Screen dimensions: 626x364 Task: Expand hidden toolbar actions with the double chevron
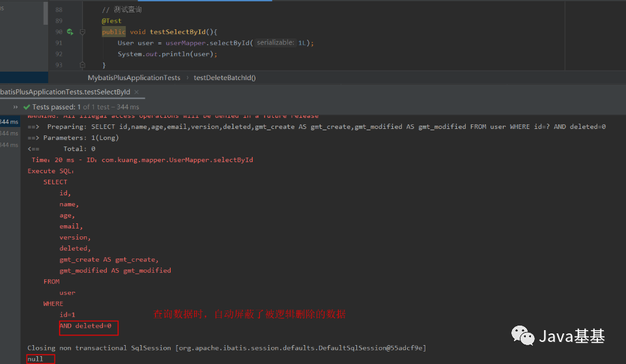pos(15,107)
